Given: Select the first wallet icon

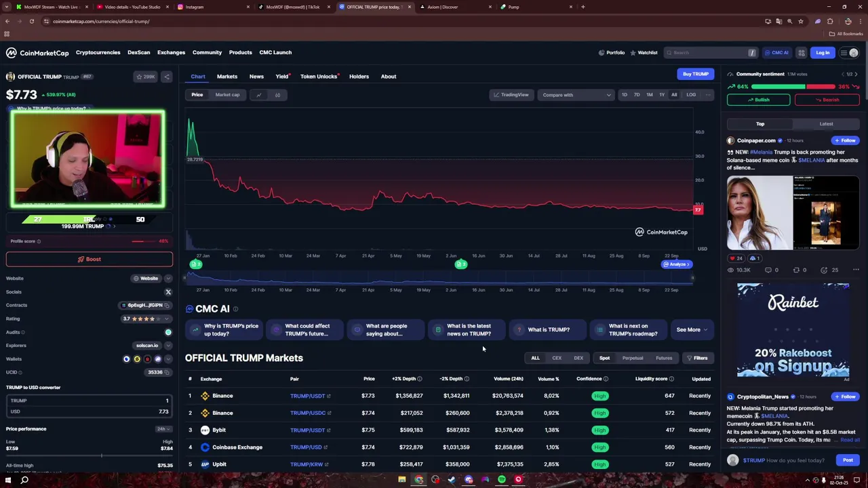Looking at the screenshot, I should click(126, 359).
